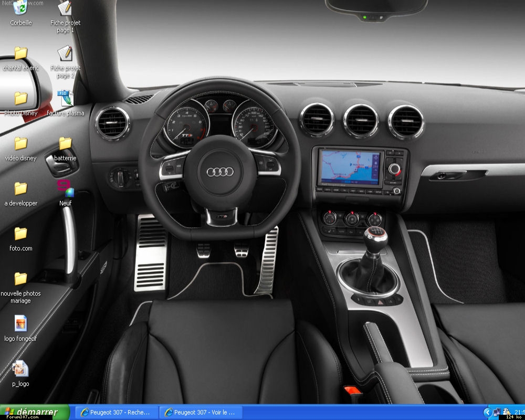Click the démarrer Start button

pos(35,412)
